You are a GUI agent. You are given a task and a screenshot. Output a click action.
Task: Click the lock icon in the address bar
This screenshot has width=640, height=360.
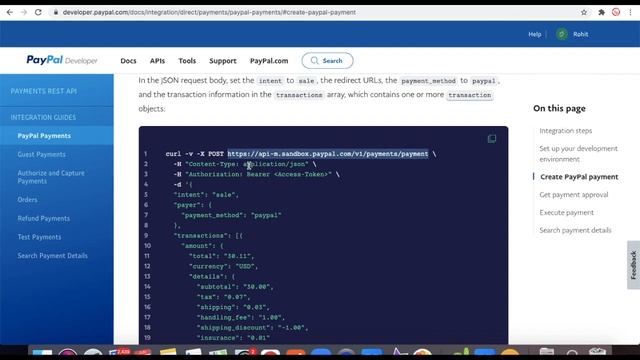point(56,12)
